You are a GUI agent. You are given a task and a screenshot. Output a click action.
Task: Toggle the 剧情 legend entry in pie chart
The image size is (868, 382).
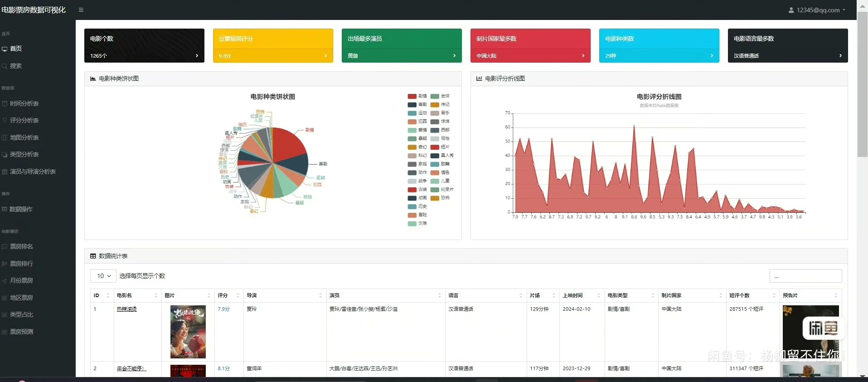pyautogui.click(x=417, y=96)
